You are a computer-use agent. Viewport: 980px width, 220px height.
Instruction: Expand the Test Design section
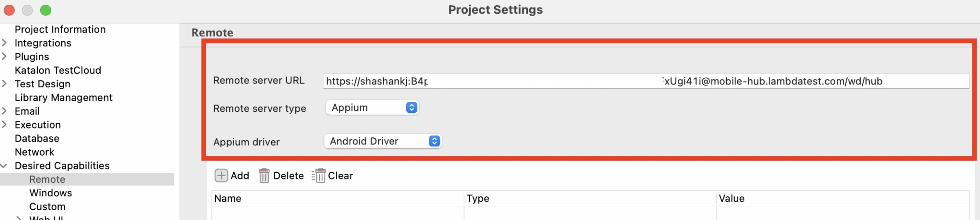[x=4, y=84]
